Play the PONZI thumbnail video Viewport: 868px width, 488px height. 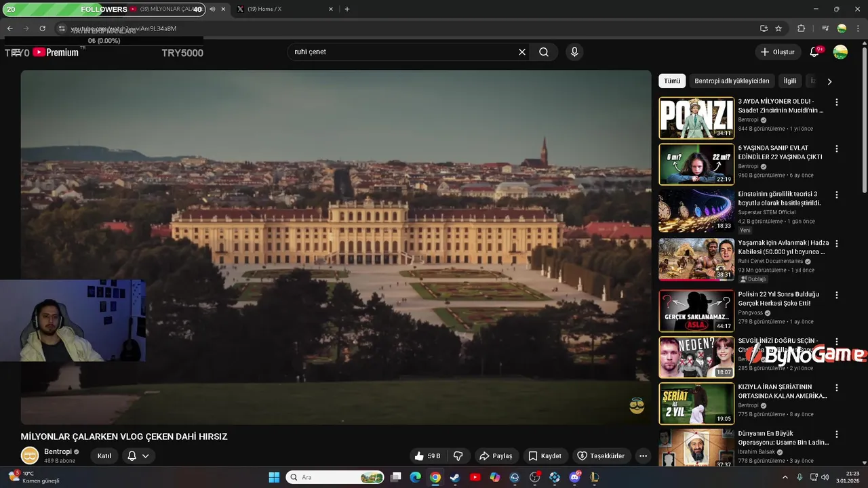(x=696, y=118)
